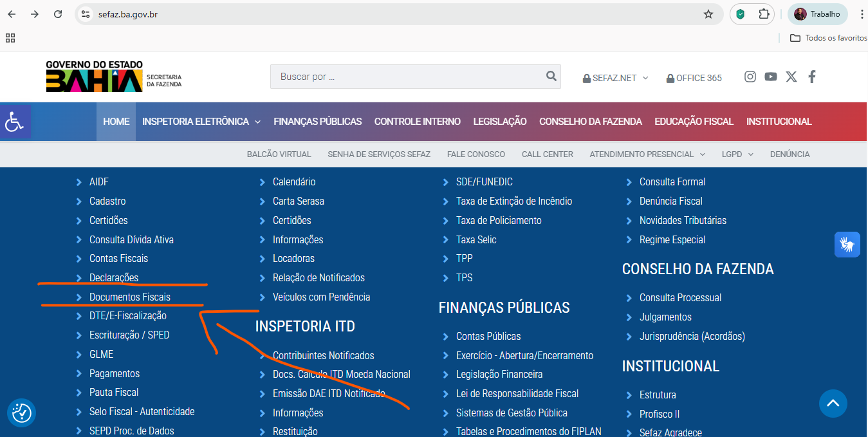868x437 pixels.
Task: Click the scroll-to-top arrow button
Action: tap(833, 404)
